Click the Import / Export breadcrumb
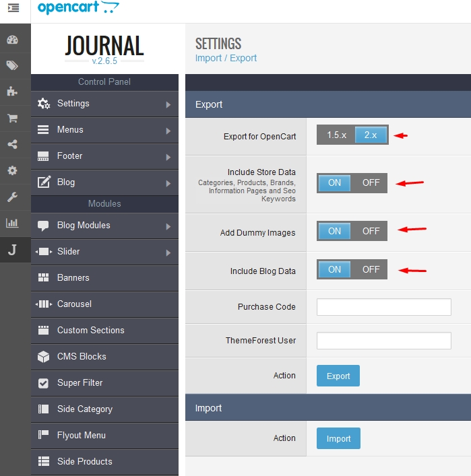 pyautogui.click(x=226, y=58)
